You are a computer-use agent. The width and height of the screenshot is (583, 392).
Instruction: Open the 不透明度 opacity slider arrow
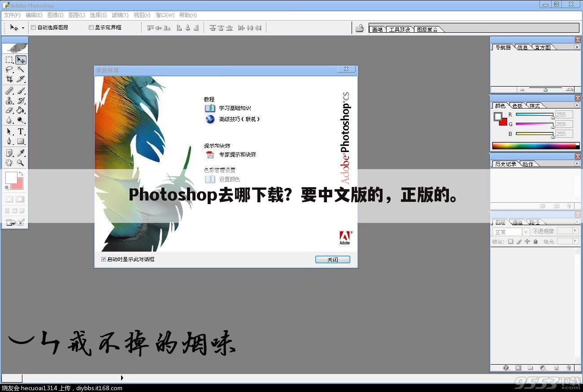click(576, 231)
